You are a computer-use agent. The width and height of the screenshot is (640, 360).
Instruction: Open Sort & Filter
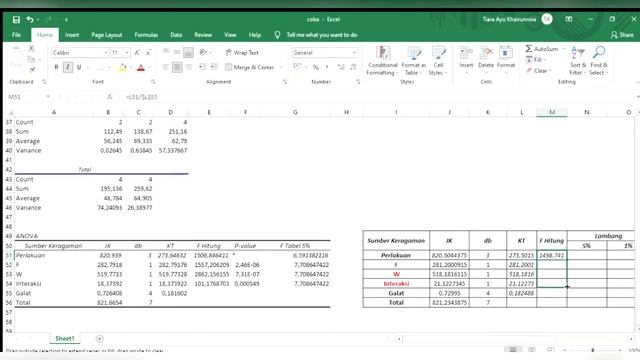[578, 60]
